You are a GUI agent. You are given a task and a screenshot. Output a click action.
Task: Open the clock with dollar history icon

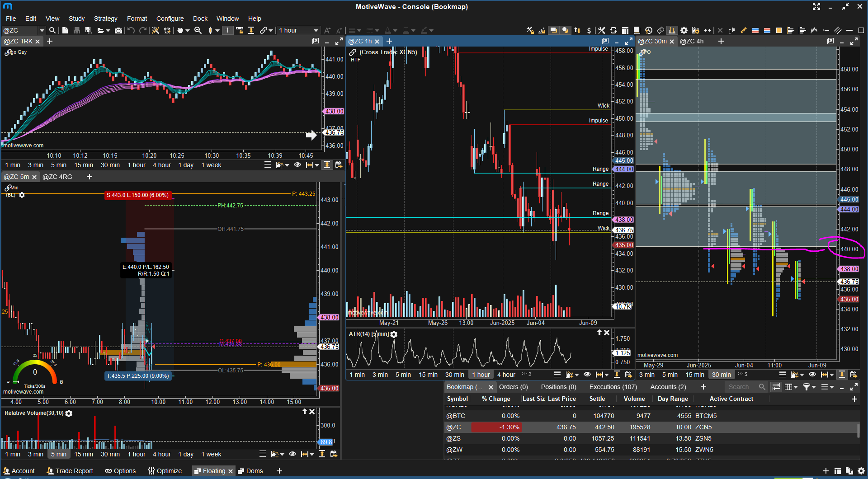pyautogui.click(x=649, y=30)
